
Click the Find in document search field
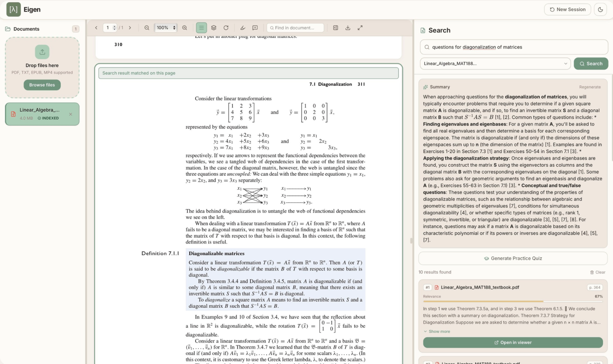(295, 28)
